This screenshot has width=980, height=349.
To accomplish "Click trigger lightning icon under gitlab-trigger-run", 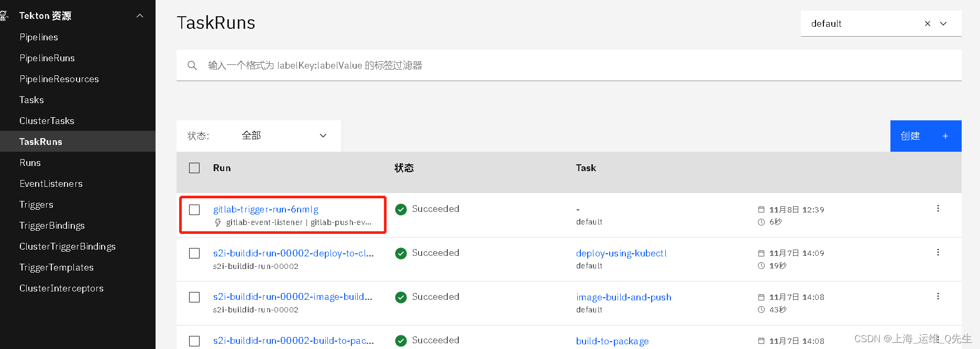I will point(218,223).
